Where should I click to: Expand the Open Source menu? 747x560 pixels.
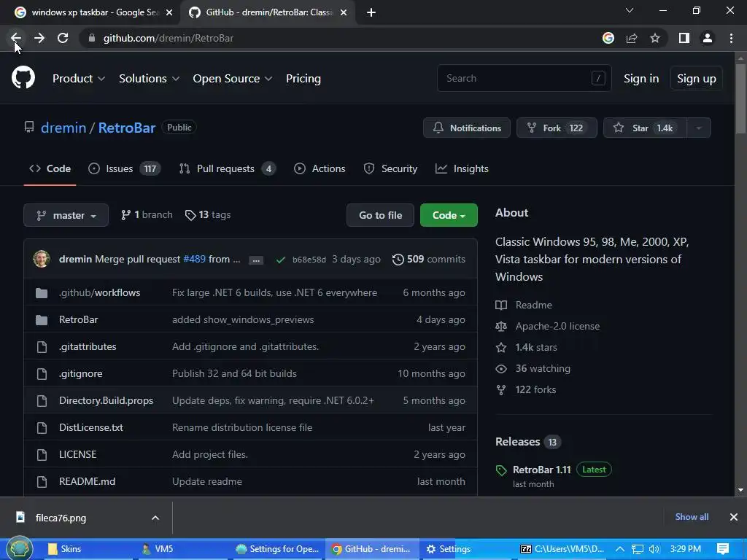pos(233,79)
